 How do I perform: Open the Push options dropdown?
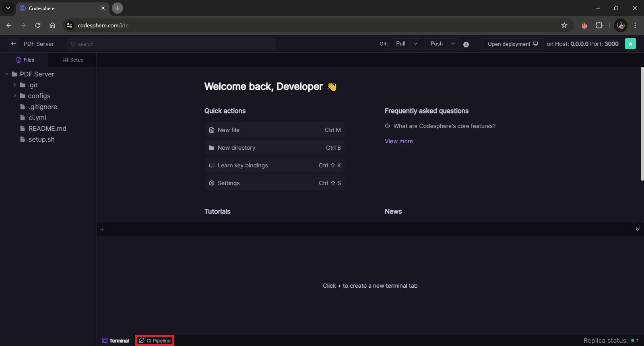453,44
